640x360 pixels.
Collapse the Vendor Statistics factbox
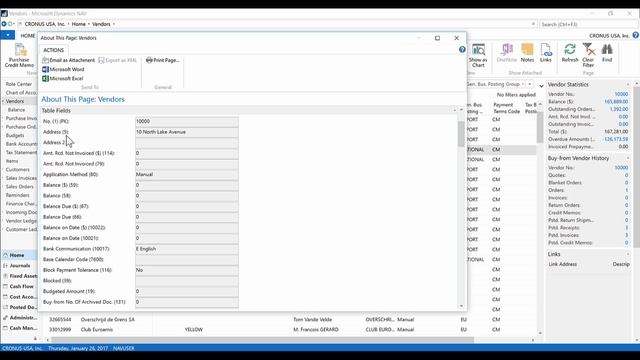(628, 84)
